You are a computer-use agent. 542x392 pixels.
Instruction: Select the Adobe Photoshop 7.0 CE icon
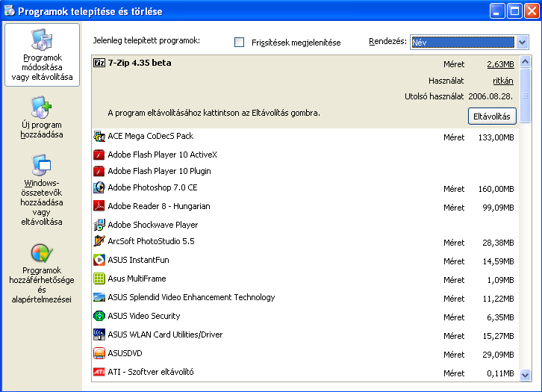(x=99, y=187)
